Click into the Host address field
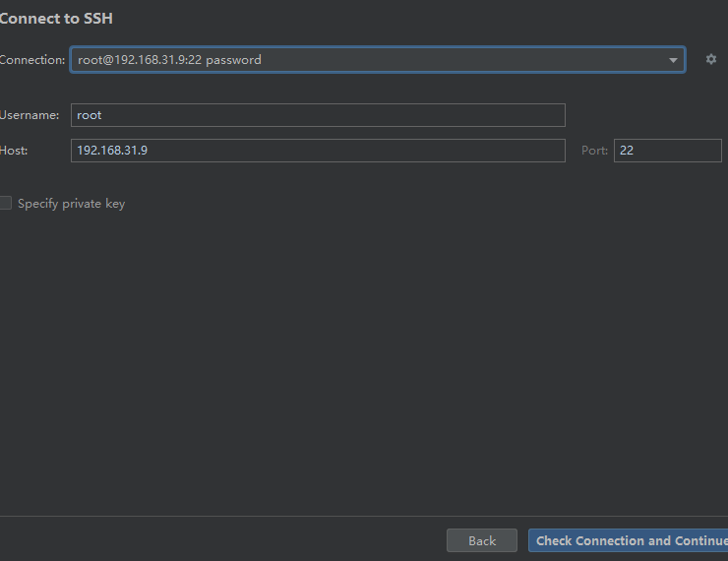The height and width of the screenshot is (561, 728). (318, 151)
